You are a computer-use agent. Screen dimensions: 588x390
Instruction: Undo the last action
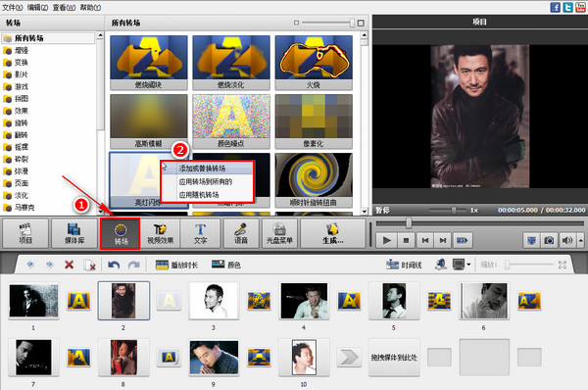114,265
